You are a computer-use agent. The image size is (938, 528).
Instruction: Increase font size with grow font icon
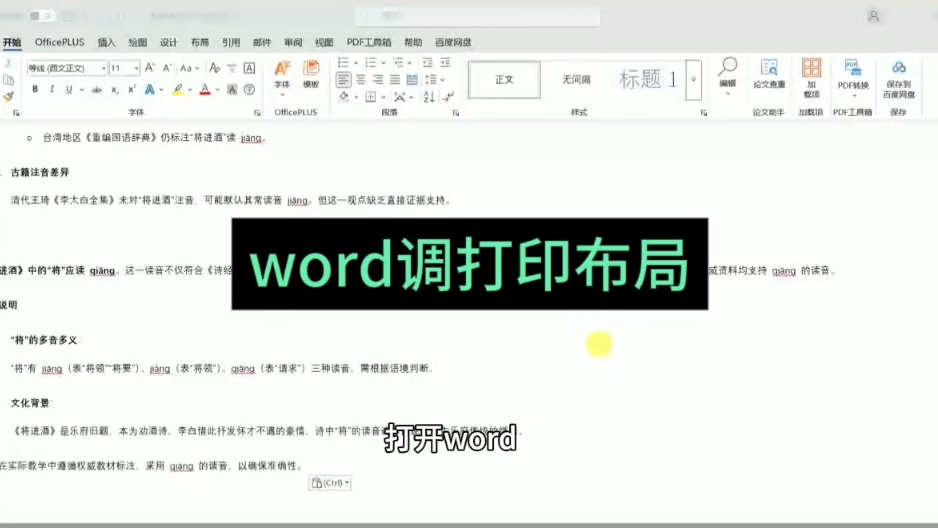coord(150,68)
